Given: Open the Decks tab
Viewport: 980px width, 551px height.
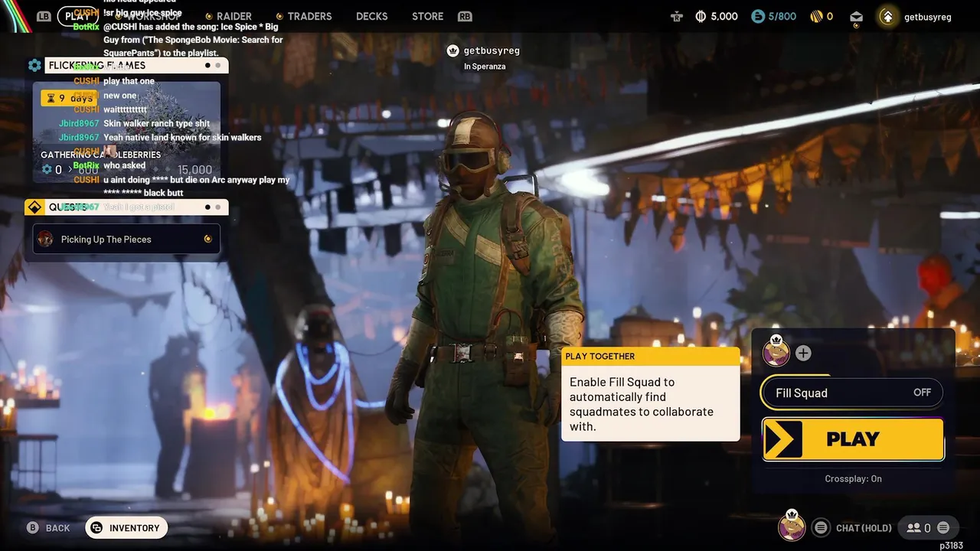Looking at the screenshot, I should click(x=372, y=16).
